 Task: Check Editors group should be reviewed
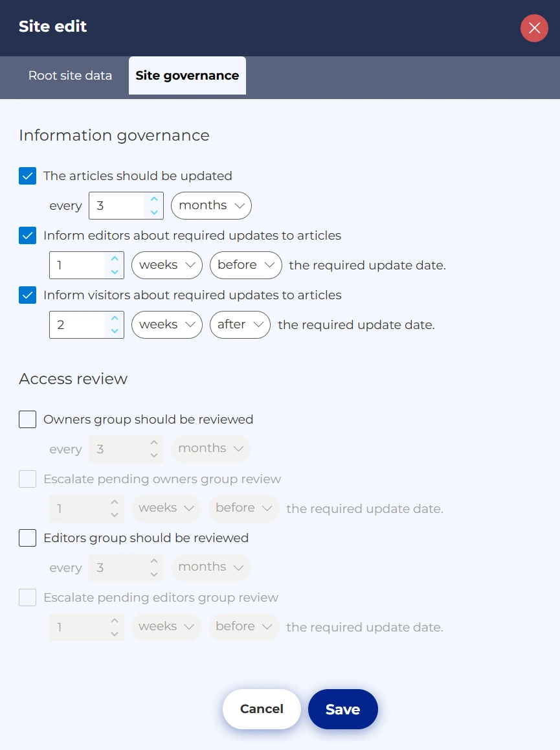point(27,538)
